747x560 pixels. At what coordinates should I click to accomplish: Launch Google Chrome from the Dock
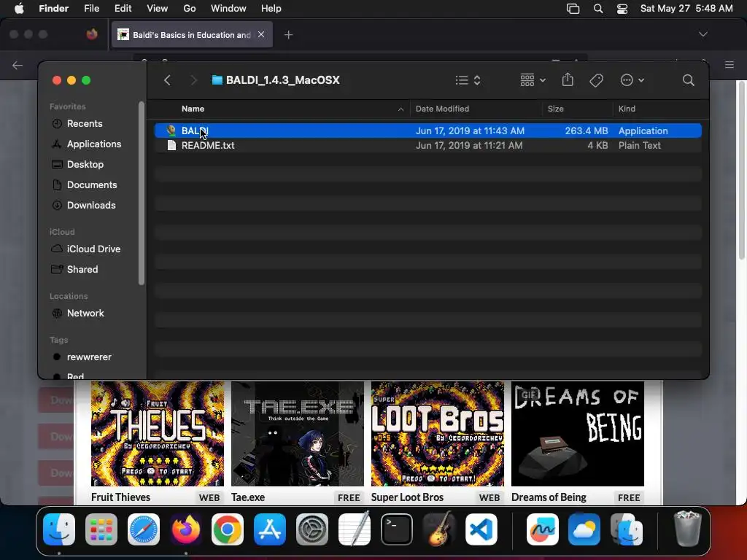(228, 529)
